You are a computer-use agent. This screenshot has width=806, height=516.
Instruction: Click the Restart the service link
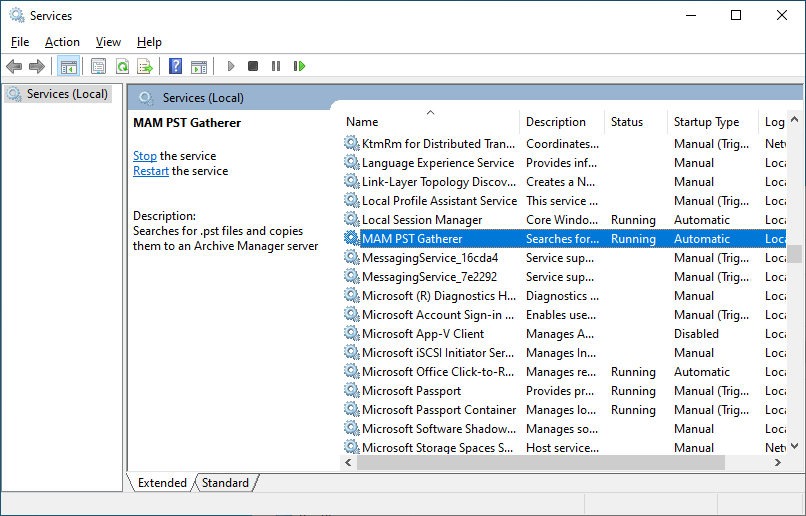[151, 171]
